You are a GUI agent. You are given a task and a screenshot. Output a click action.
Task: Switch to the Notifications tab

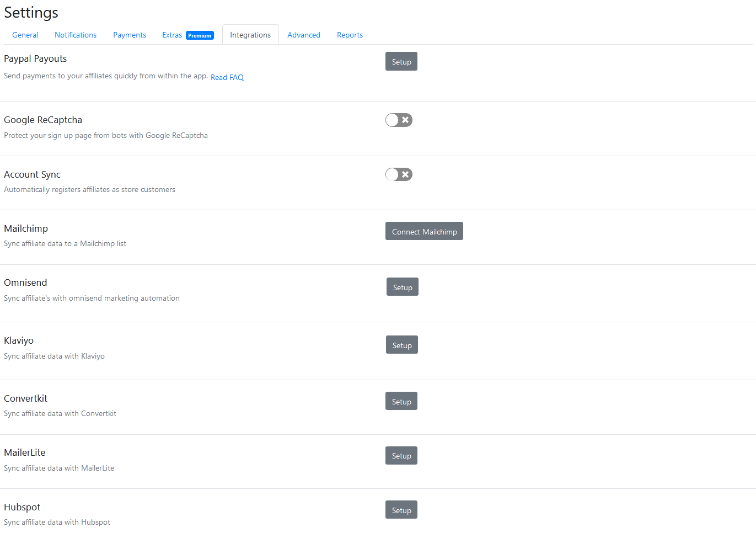(x=76, y=35)
